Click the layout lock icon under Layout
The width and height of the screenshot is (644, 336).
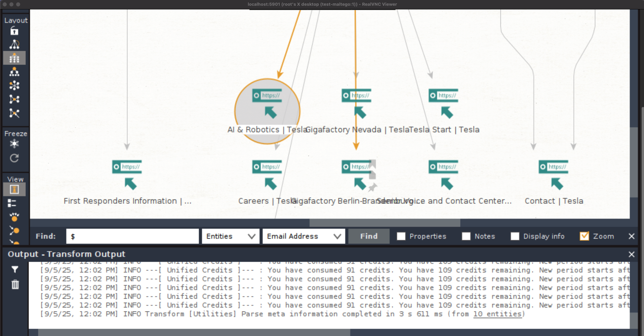tap(14, 31)
